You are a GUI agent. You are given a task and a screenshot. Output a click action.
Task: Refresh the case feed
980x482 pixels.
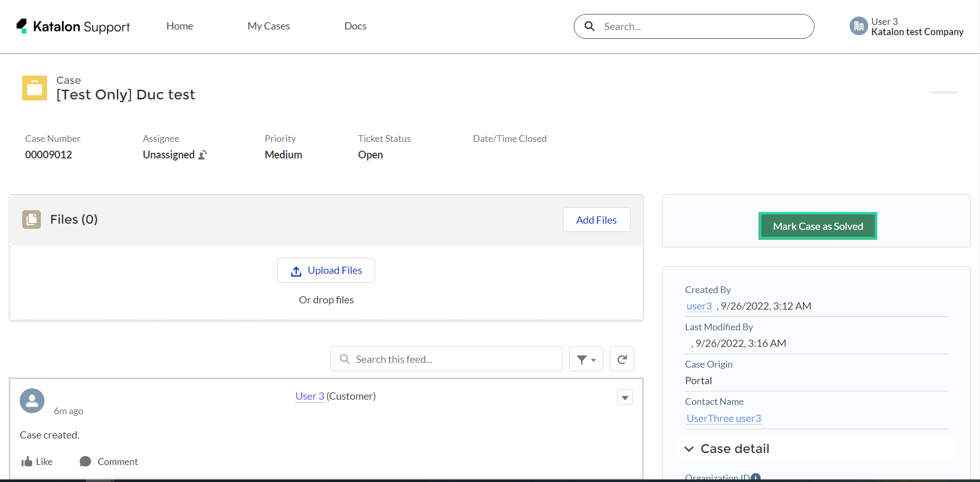coord(621,358)
